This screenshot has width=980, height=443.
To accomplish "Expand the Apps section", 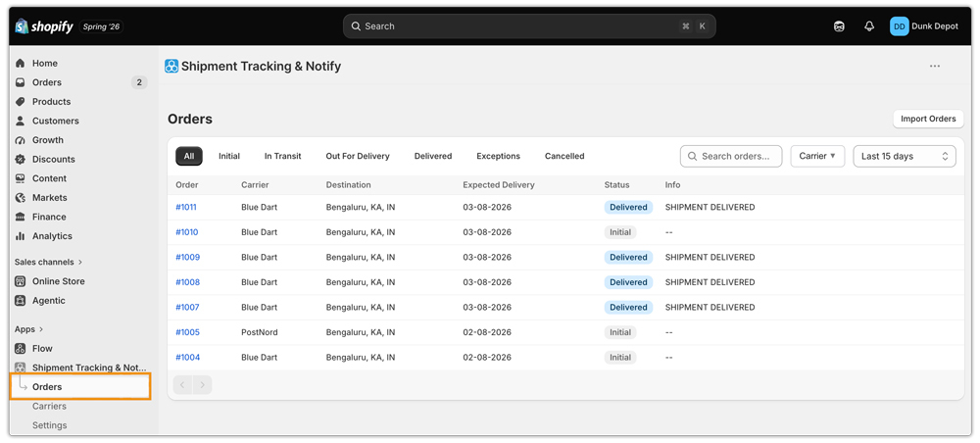I will tap(29, 328).
